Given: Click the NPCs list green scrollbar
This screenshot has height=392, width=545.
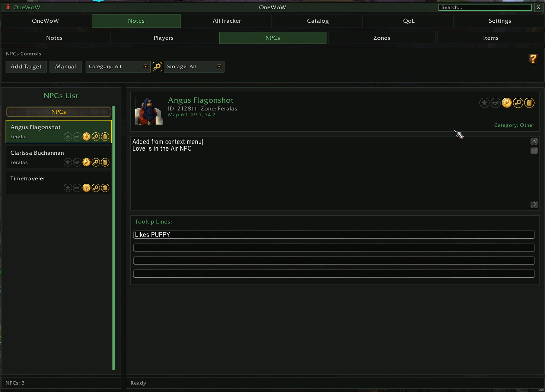Looking at the screenshot, I should [x=114, y=238].
